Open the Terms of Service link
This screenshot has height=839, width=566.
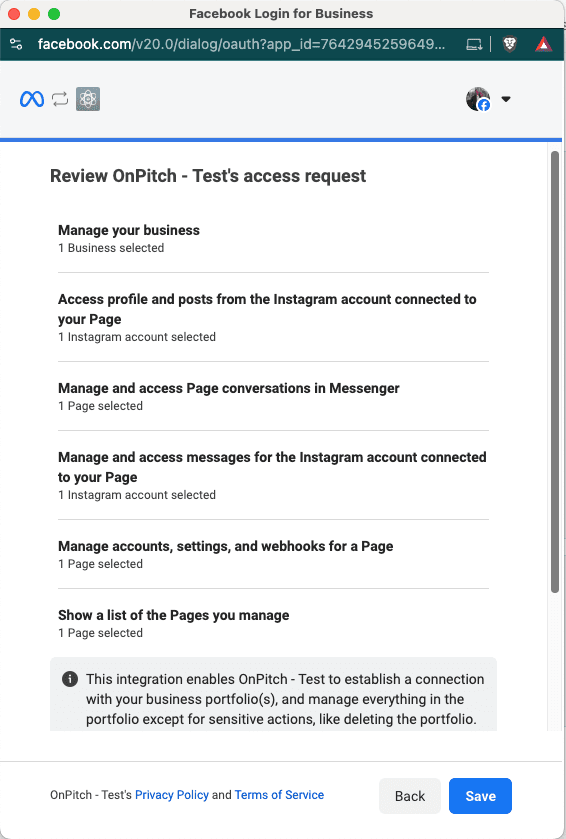(279, 795)
